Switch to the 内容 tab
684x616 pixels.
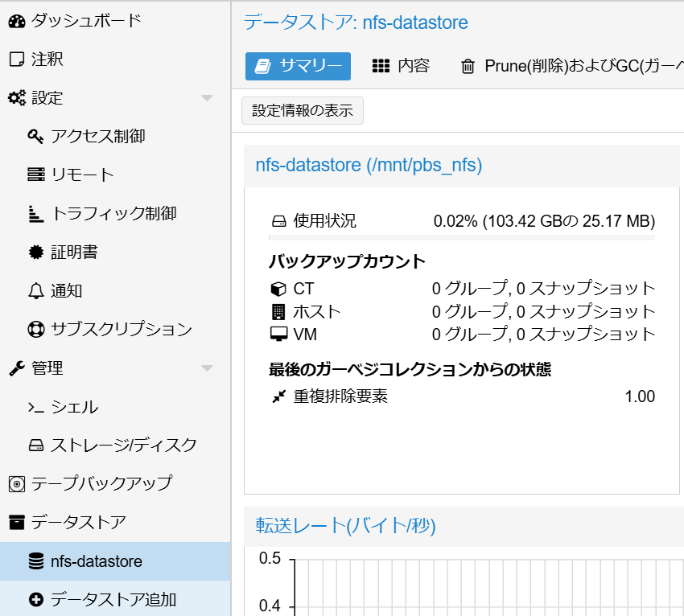point(401,66)
